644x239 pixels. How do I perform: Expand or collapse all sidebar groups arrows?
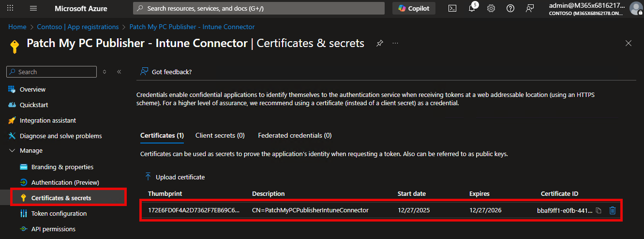point(105,72)
